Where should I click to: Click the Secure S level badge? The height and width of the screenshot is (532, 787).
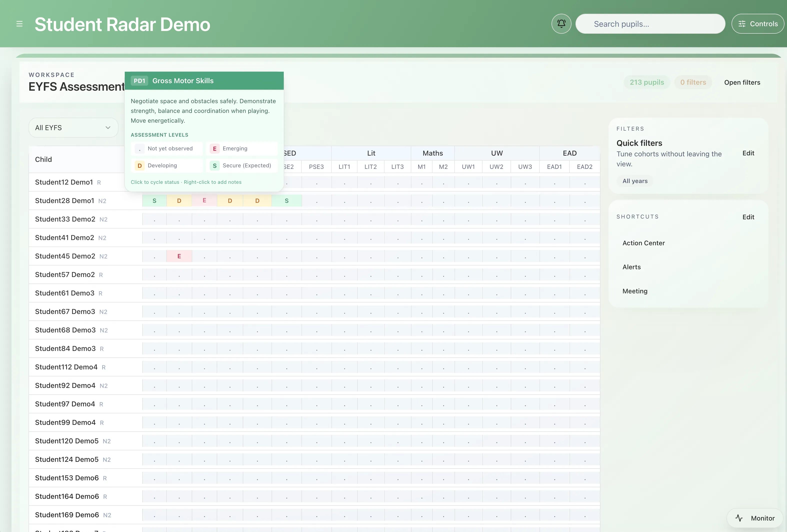[214, 166]
